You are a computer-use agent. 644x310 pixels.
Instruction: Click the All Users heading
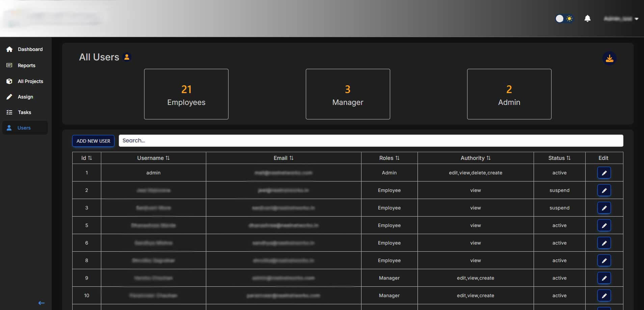pos(99,57)
